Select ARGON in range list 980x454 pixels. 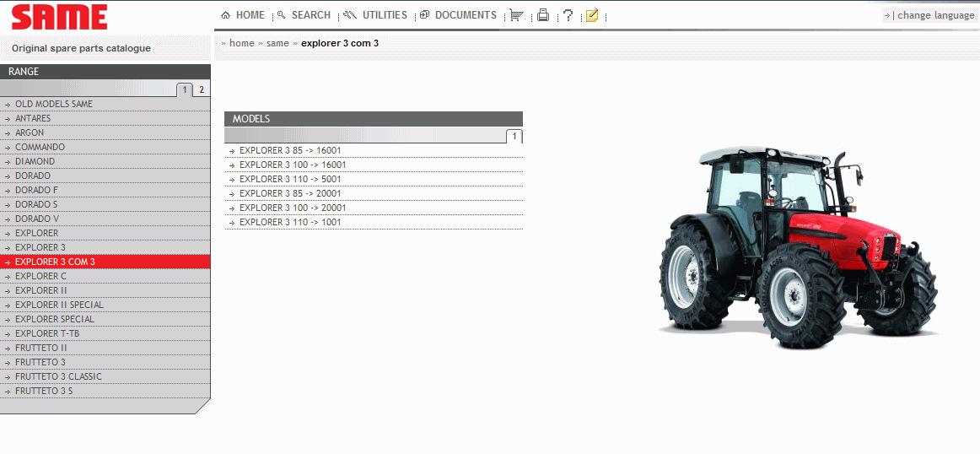(105, 132)
